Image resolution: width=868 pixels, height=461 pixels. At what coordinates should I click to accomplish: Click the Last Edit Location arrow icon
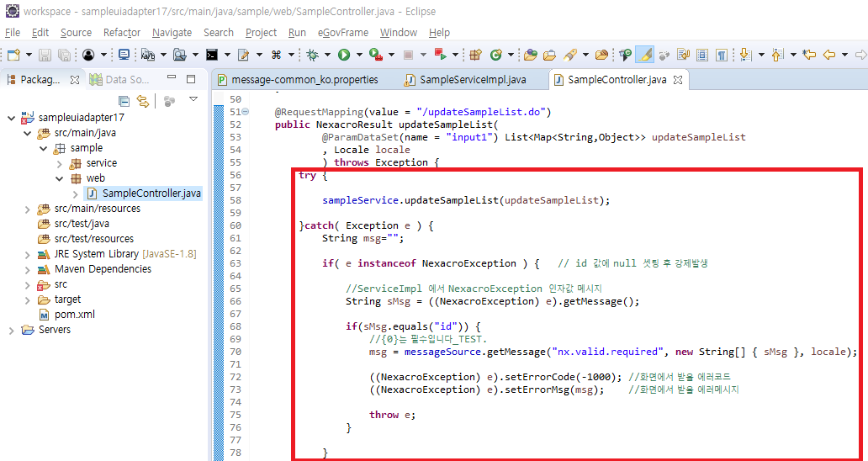point(809,55)
